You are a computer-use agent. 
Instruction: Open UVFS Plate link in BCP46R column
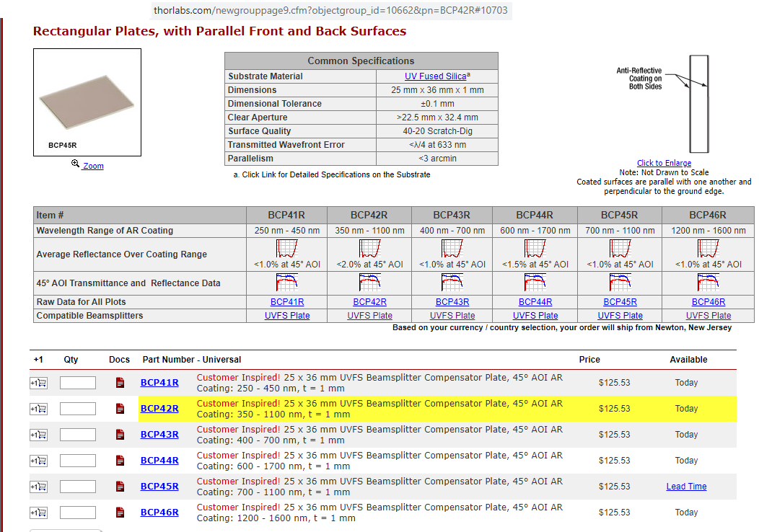pos(708,316)
